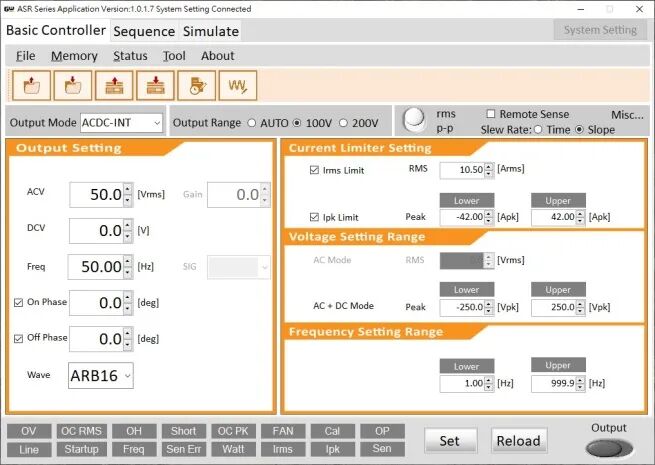Open the clock and document toolbar icon
The height and width of the screenshot is (465, 655).
pyautogui.click(x=197, y=86)
